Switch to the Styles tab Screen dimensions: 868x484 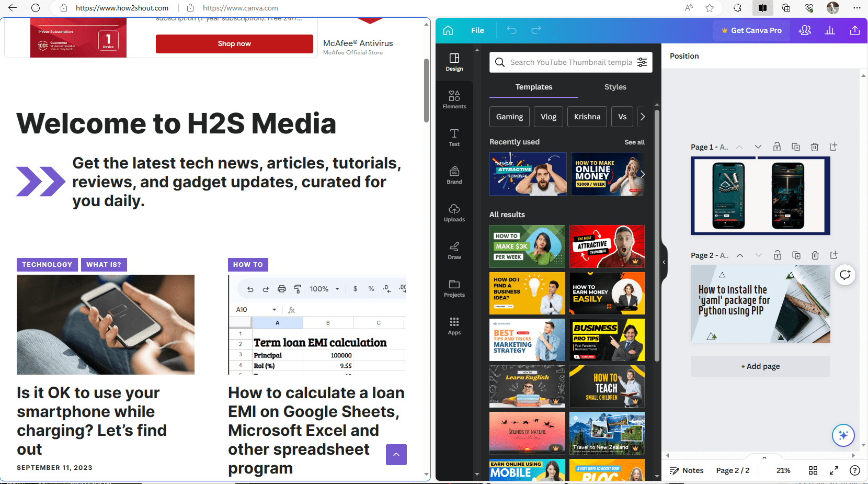click(615, 87)
